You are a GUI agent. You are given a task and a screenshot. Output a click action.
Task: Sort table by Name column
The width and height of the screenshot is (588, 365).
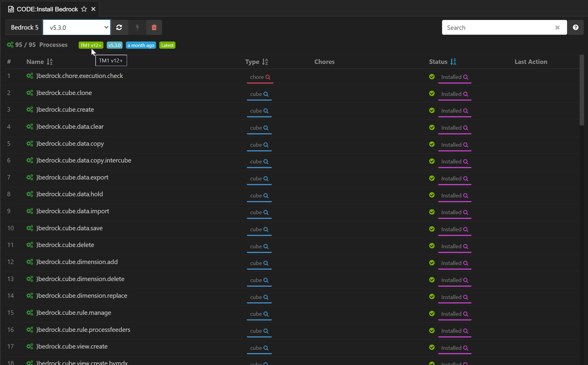50,62
